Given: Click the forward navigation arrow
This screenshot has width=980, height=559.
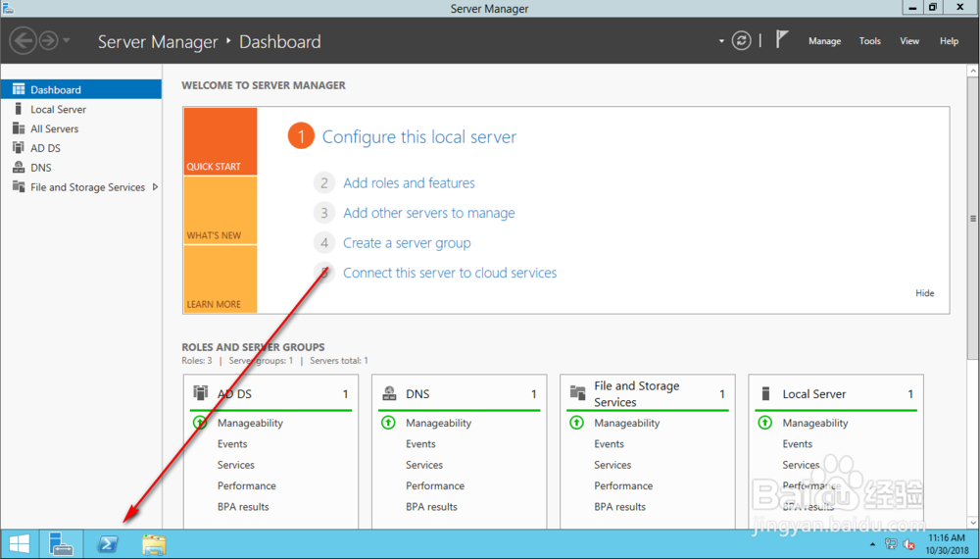Looking at the screenshot, I should click(48, 41).
